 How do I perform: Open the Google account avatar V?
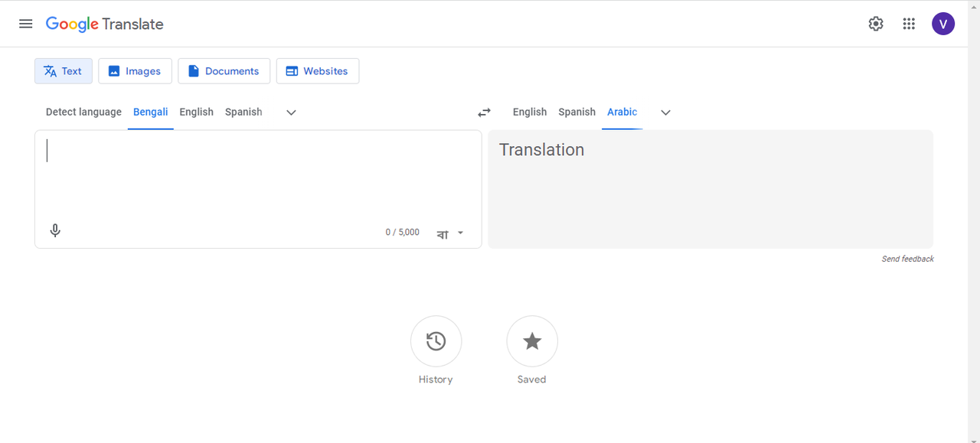(943, 24)
